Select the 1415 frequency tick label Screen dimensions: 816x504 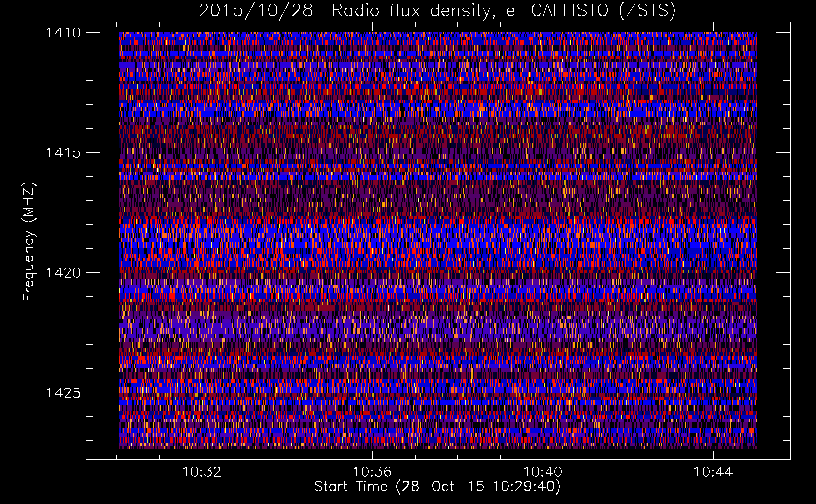(x=63, y=153)
